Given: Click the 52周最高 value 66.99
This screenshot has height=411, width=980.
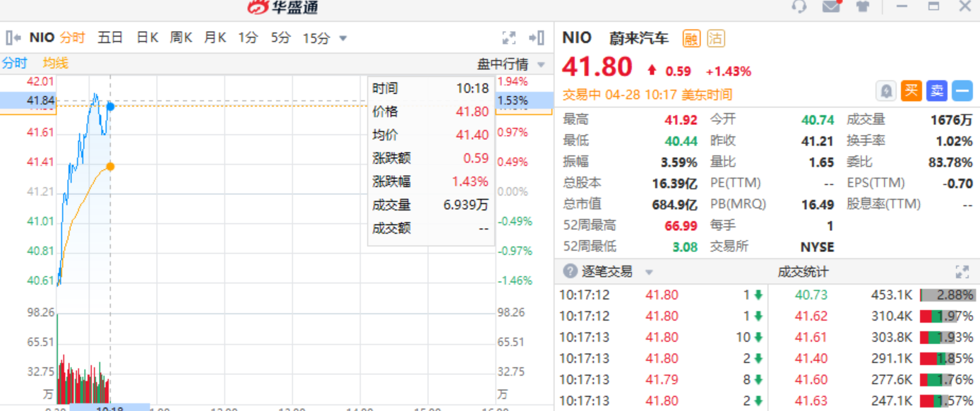Looking at the screenshot, I should click(x=681, y=226).
